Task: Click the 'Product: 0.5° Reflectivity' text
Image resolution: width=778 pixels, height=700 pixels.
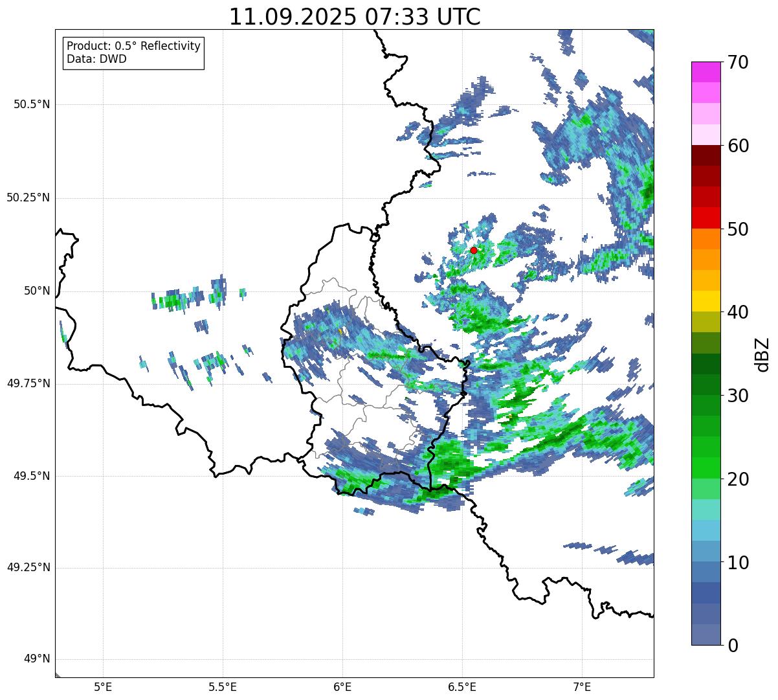Action: (x=133, y=47)
